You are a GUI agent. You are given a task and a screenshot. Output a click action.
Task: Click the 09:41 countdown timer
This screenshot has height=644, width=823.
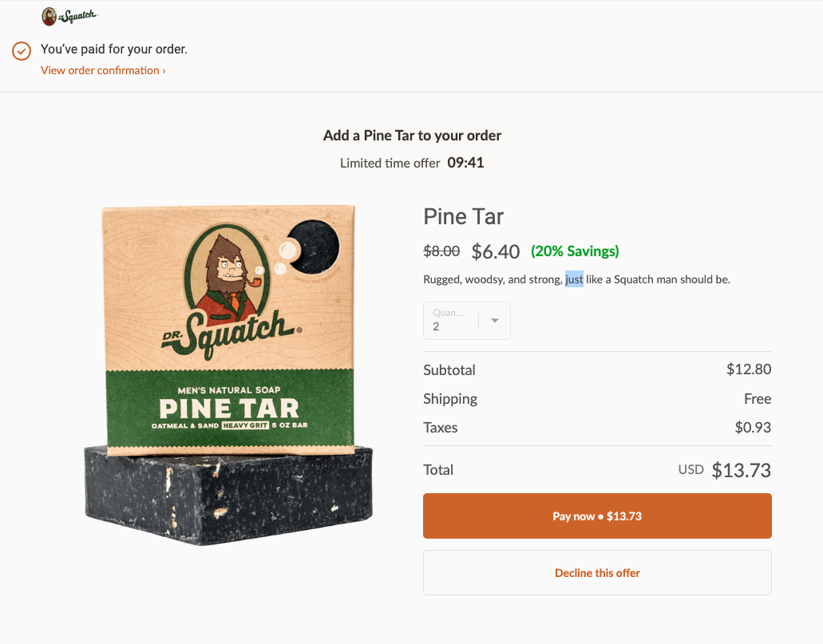tap(466, 162)
